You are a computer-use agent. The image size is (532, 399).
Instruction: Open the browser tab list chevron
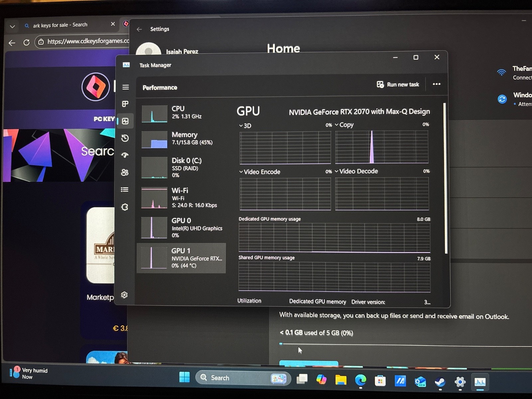pyautogui.click(x=12, y=26)
